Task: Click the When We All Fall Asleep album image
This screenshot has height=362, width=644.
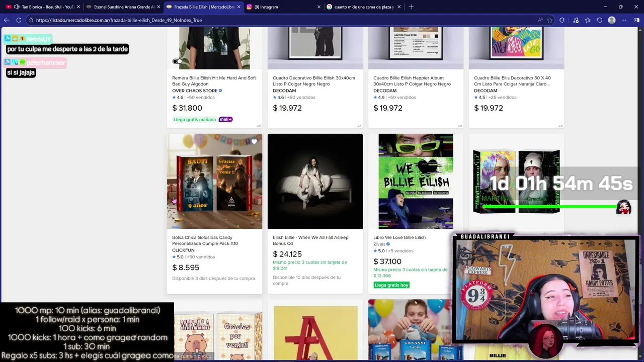Action: point(315,182)
